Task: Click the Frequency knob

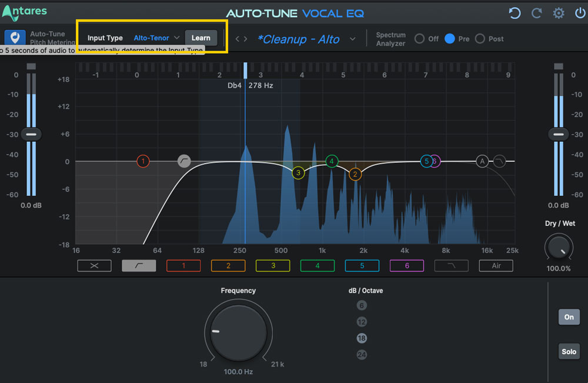Action: click(x=239, y=332)
